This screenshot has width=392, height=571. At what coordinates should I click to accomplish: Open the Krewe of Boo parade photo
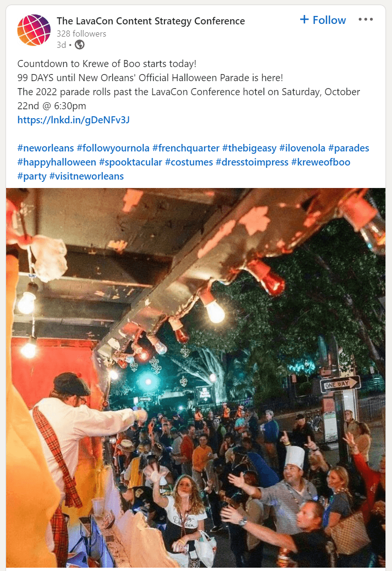coord(196,379)
